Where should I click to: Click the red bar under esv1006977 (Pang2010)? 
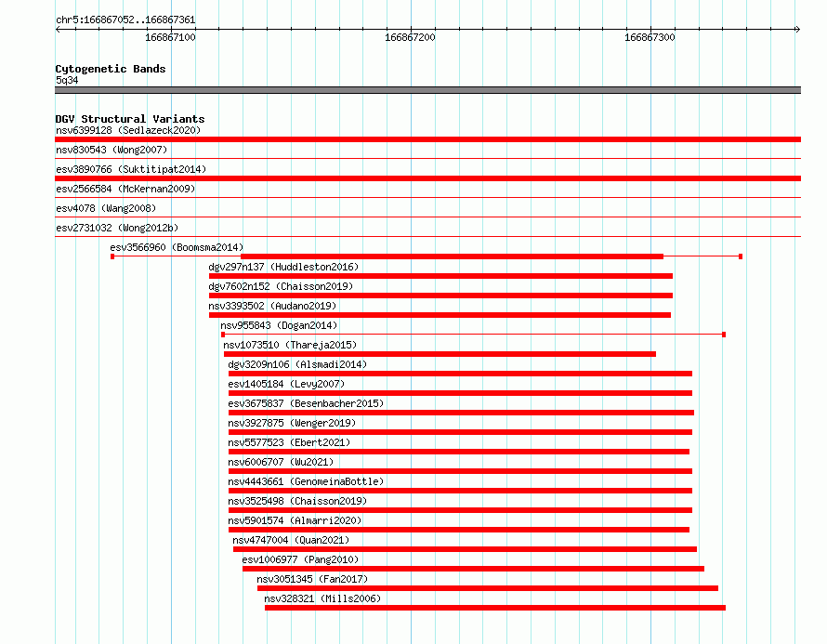(474, 569)
